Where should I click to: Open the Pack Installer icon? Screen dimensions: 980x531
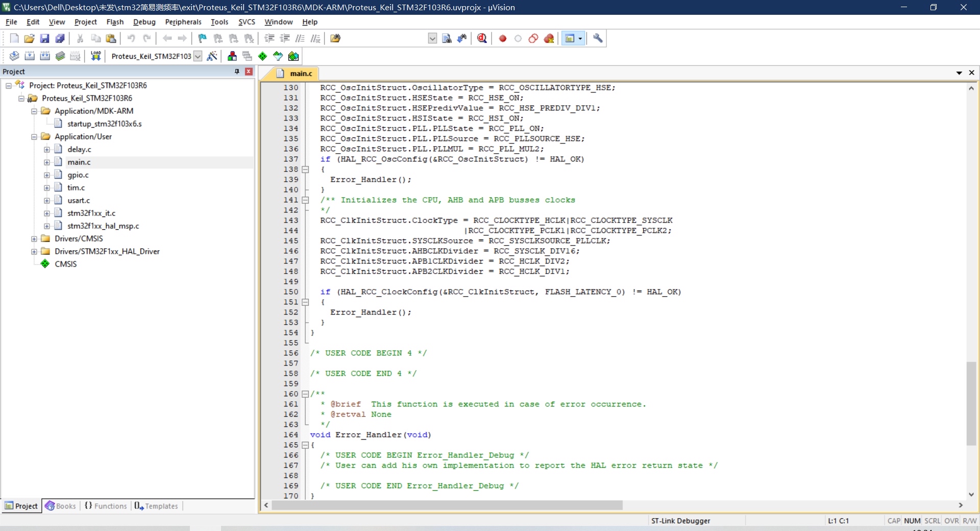[293, 56]
